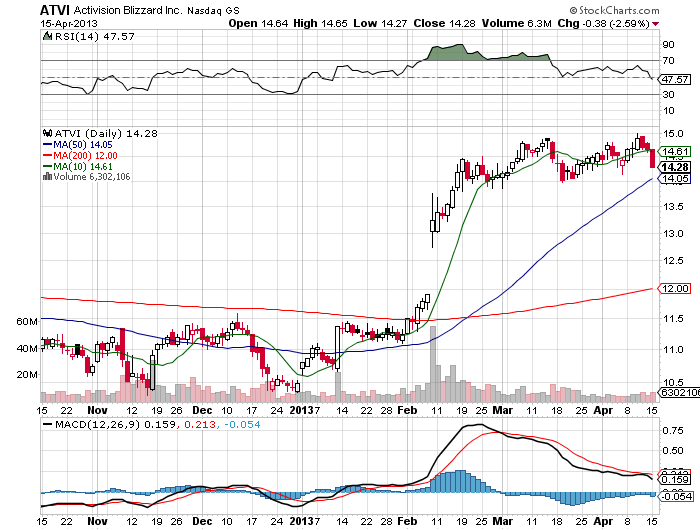
Task: Click the ATVI ticker symbol in the title
Action: point(55,10)
